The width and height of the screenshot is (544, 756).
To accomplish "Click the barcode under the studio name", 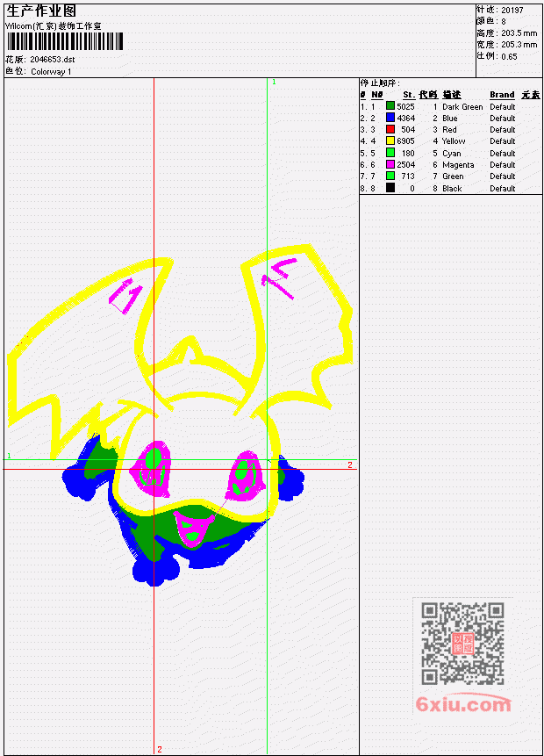I will pos(65,41).
